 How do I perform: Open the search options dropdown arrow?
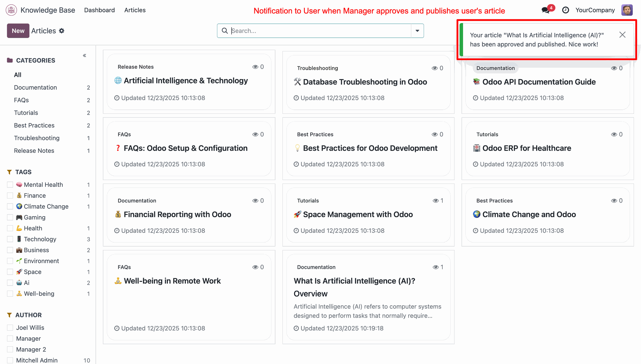coord(417,31)
